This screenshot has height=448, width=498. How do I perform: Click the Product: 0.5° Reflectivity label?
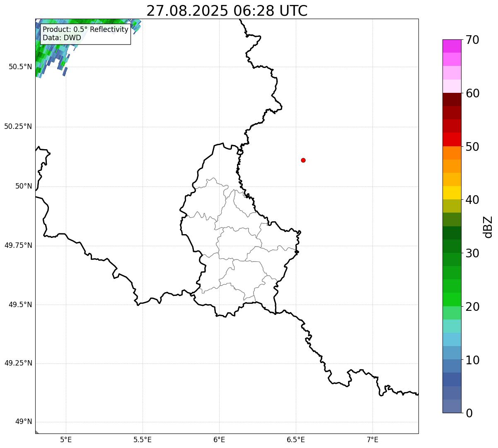tap(86, 29)
